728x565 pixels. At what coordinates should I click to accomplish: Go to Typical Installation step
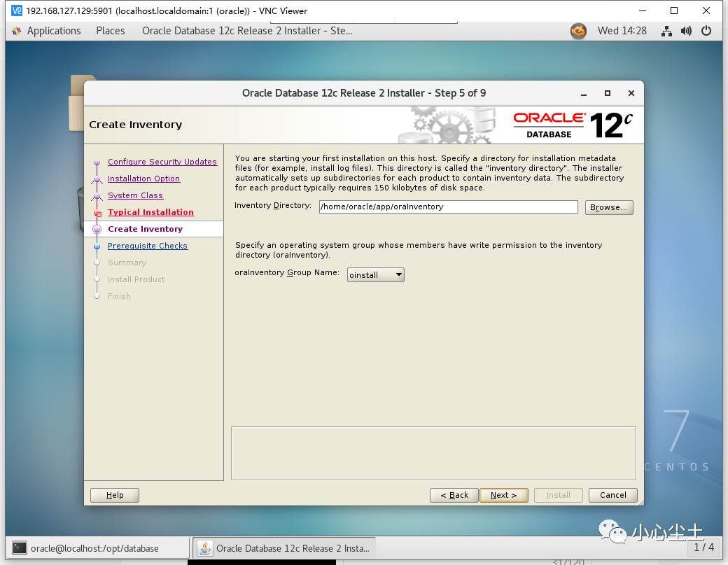(x=150, y=211)
